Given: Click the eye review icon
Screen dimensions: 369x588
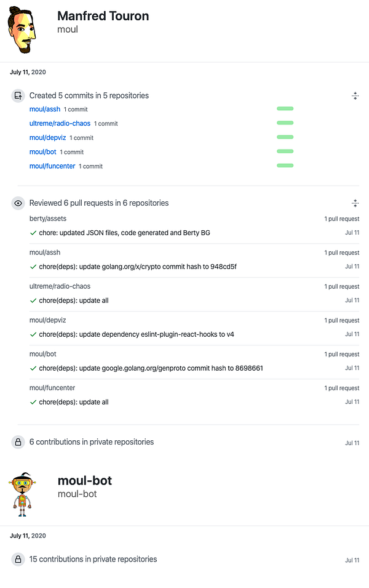Looking at the screenshot, I should [x=18, y=203].
